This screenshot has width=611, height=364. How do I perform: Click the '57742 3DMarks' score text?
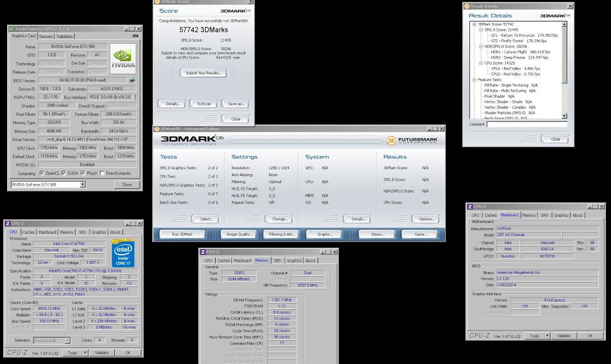tap(204, 30)
